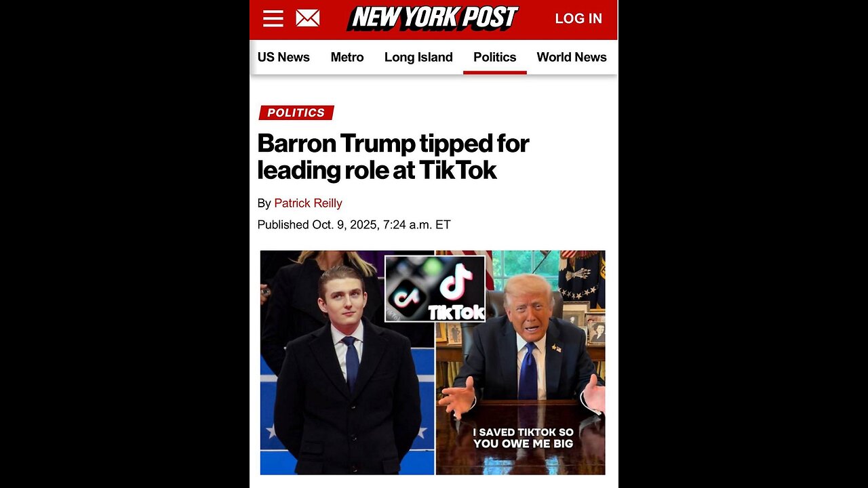868x488 pixels.
Task: Open the hamburger menu icon
Action: 273,18
